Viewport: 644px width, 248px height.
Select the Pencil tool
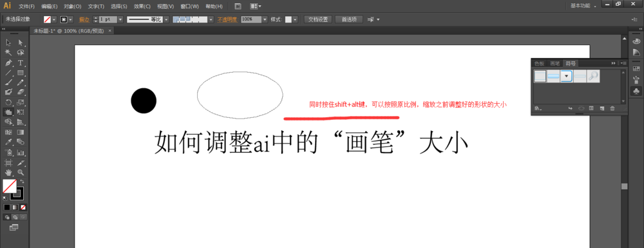(x=21, y=82)
